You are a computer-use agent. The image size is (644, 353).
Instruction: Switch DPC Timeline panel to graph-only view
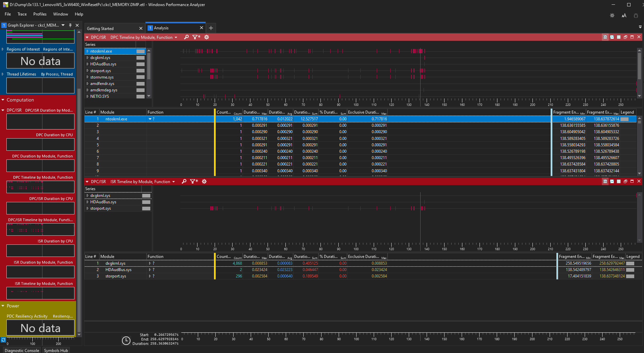(x=612, y=37)
